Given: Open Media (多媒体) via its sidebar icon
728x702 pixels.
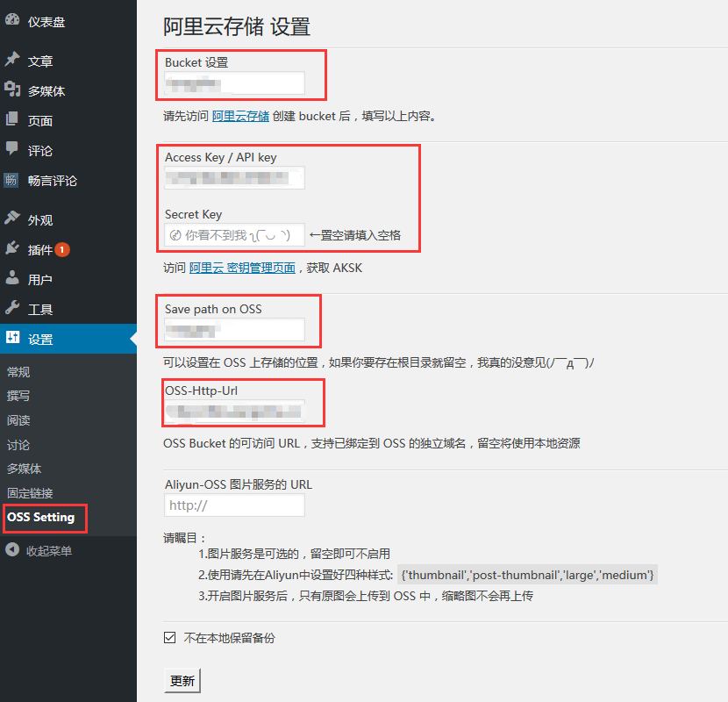Looking at the screenshot, I should point(12,90).
